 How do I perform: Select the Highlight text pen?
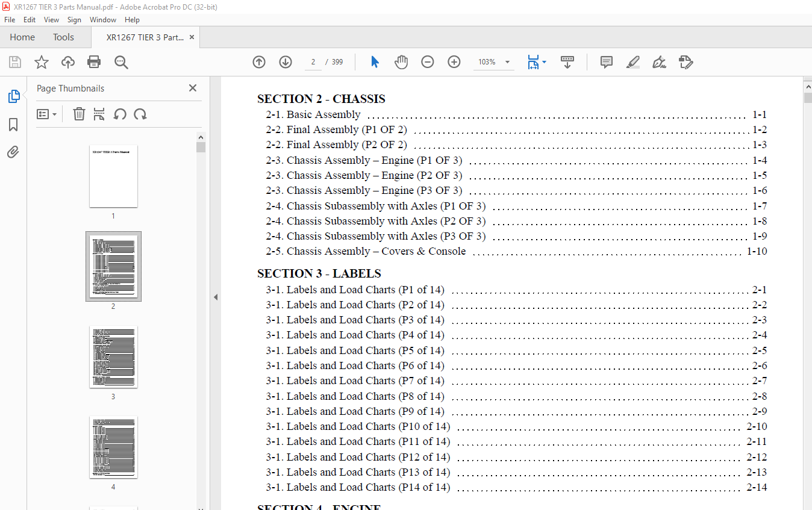(x=632, y=62)
